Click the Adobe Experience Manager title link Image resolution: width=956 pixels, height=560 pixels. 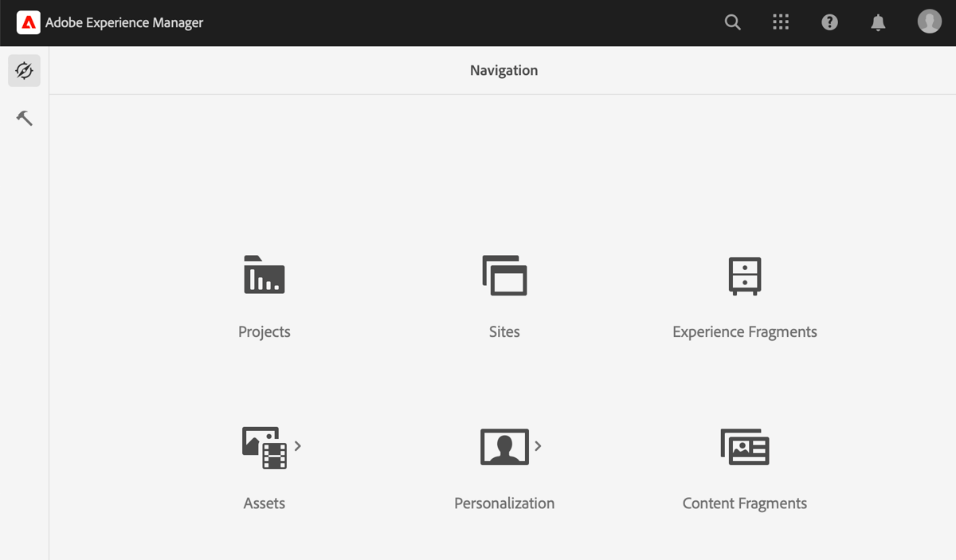pos(126,22)
